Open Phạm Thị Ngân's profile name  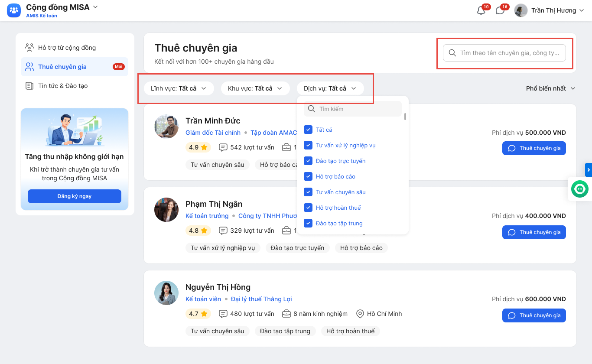click(x=214, y=204)
